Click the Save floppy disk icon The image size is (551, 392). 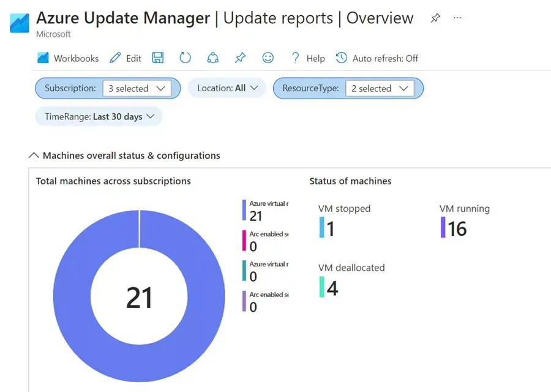coord(158,58)
